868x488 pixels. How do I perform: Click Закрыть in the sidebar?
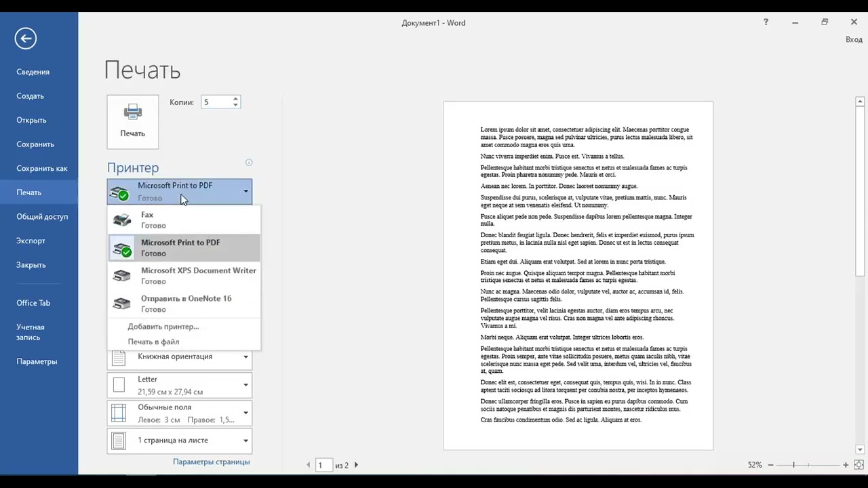coord(39,265)
